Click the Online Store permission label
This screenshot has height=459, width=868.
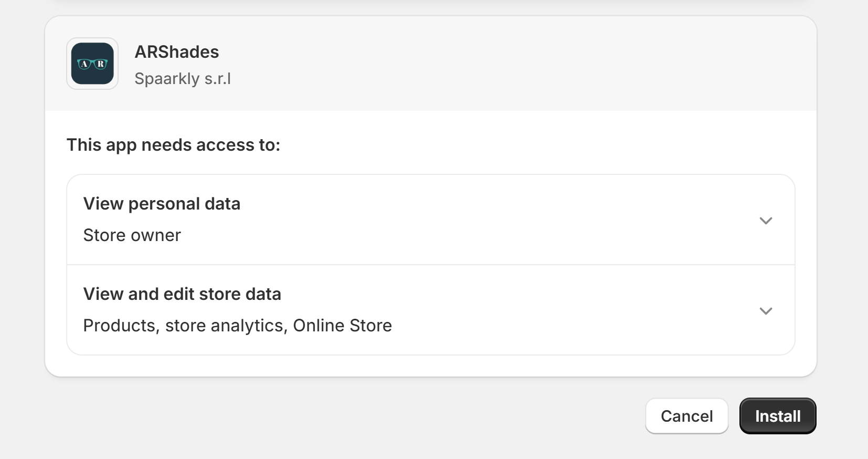click(342, 326)
